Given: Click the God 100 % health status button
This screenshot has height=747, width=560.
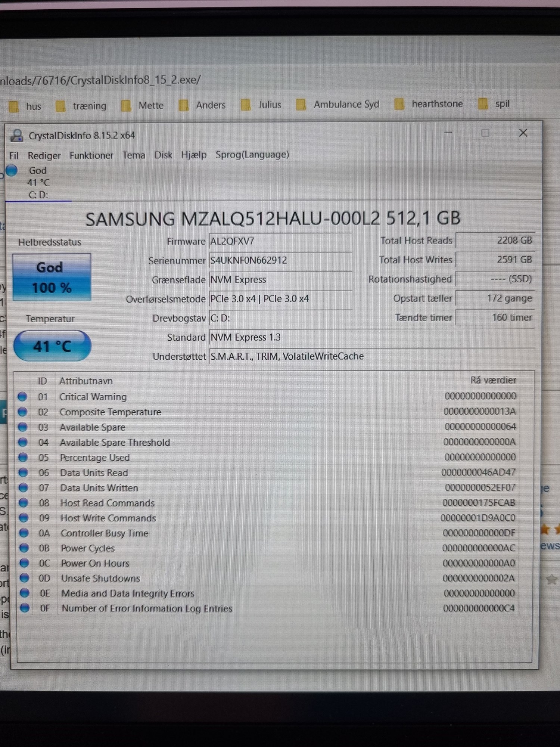Looking at the screenshot, I should point(52,277).
